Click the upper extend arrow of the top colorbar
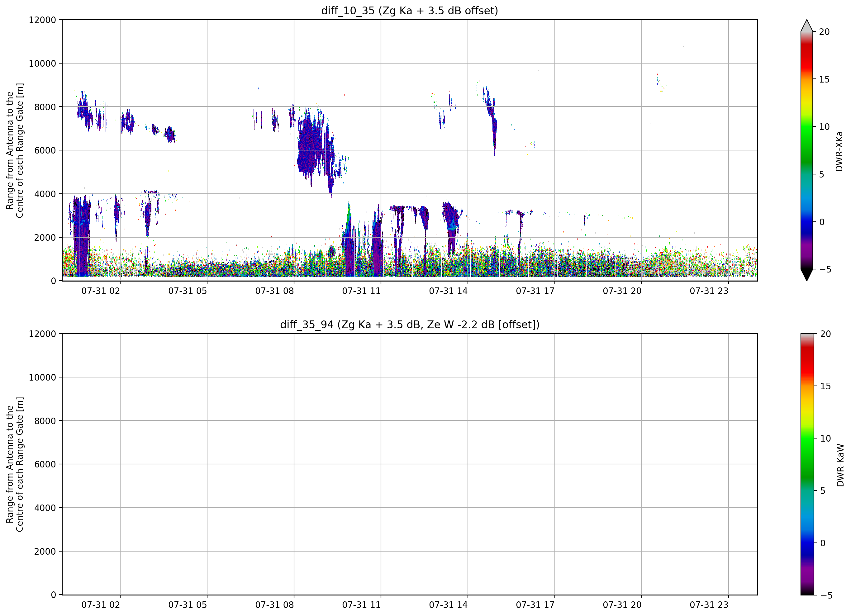851x616 pixels. tap(807, 26)
